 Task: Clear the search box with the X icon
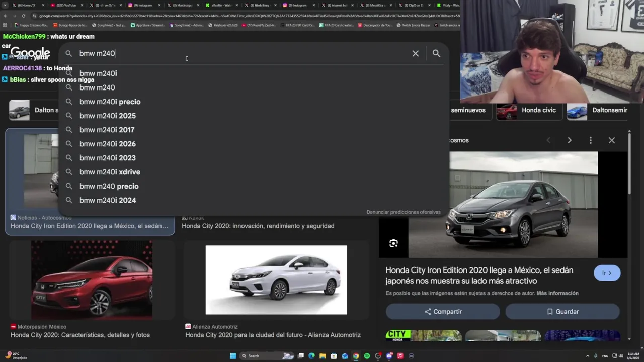(416, 53)
